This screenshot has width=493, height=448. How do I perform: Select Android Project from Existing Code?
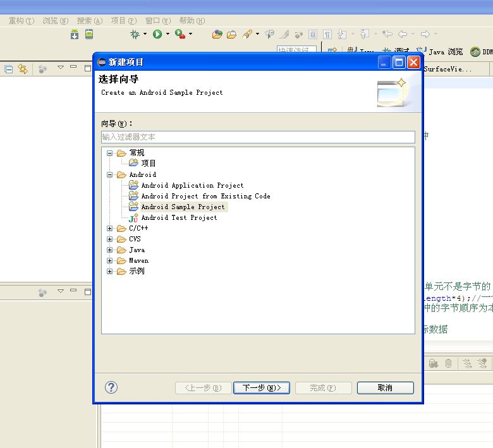(x=205, y=196)
